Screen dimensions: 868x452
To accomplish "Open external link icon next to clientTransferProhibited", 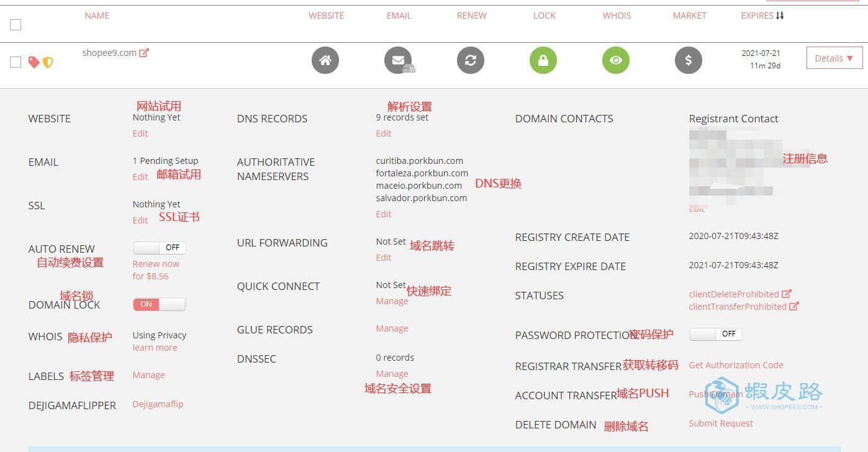I will point(794,306).
